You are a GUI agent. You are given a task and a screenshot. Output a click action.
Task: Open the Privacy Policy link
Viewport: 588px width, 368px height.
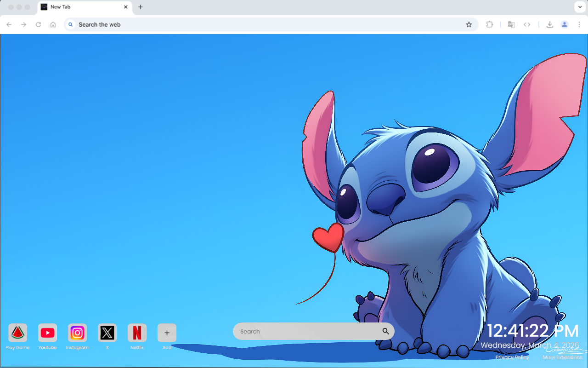click(512, 357)
